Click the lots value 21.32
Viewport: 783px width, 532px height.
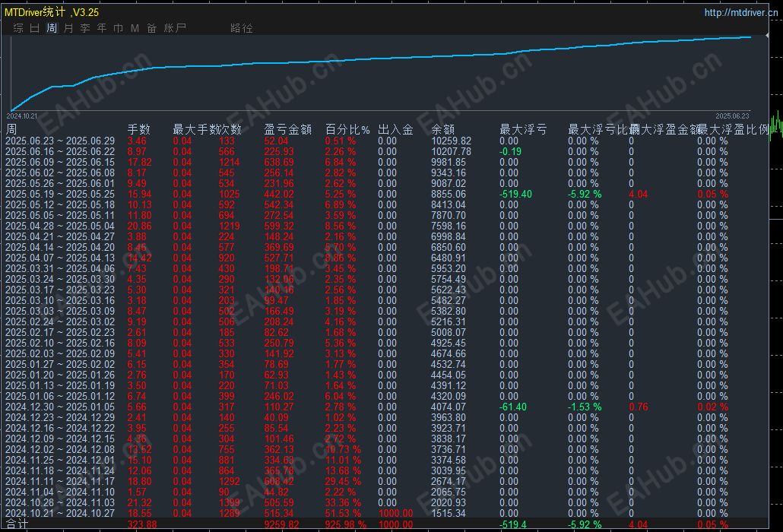[x=139, y=502]
